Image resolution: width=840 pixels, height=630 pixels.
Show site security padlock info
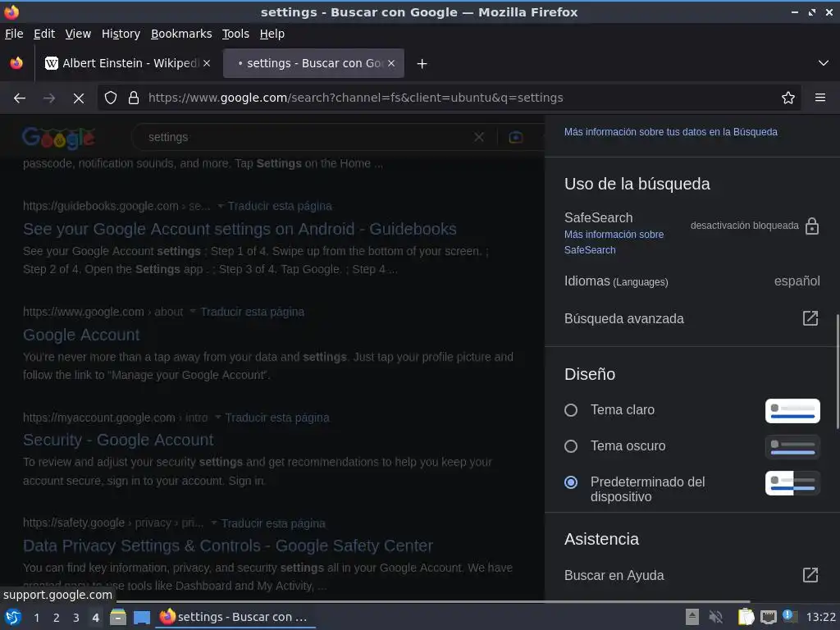(134, 98)
